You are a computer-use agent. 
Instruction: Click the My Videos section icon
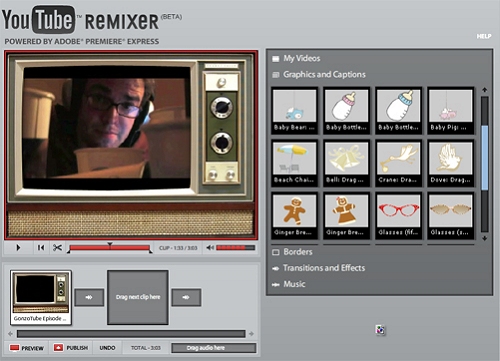[x=276, y=59]
